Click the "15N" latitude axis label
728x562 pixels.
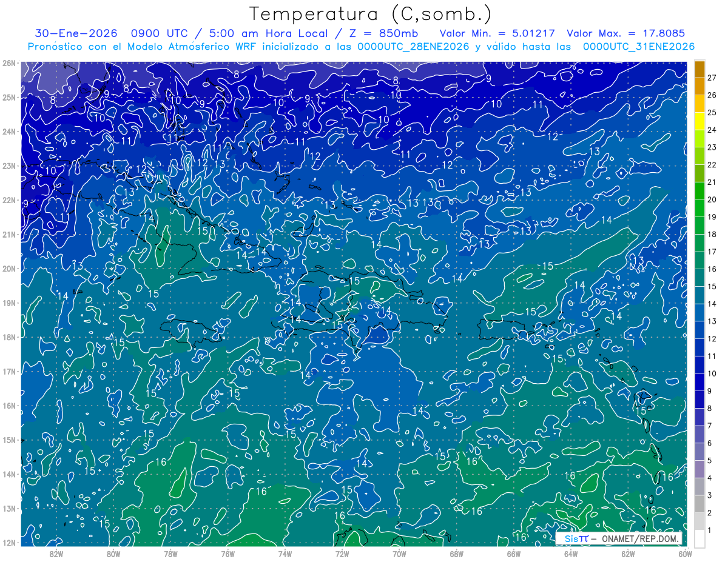[x=9, y=440]
